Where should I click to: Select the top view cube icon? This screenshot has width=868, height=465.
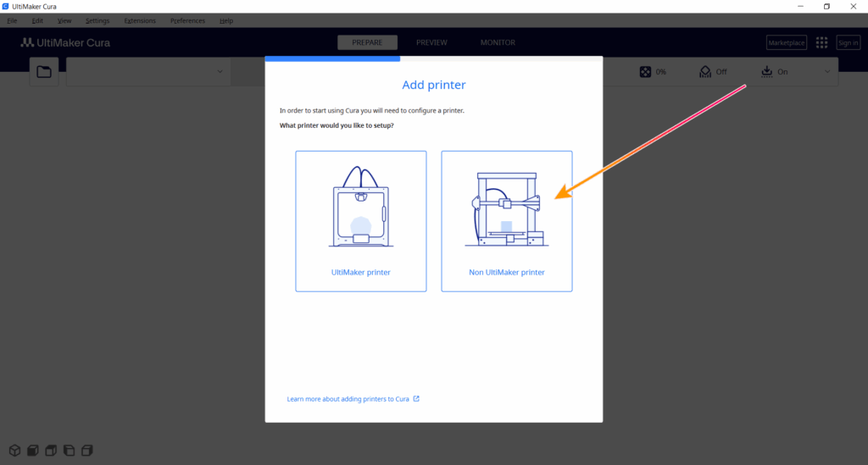point(51,450)
